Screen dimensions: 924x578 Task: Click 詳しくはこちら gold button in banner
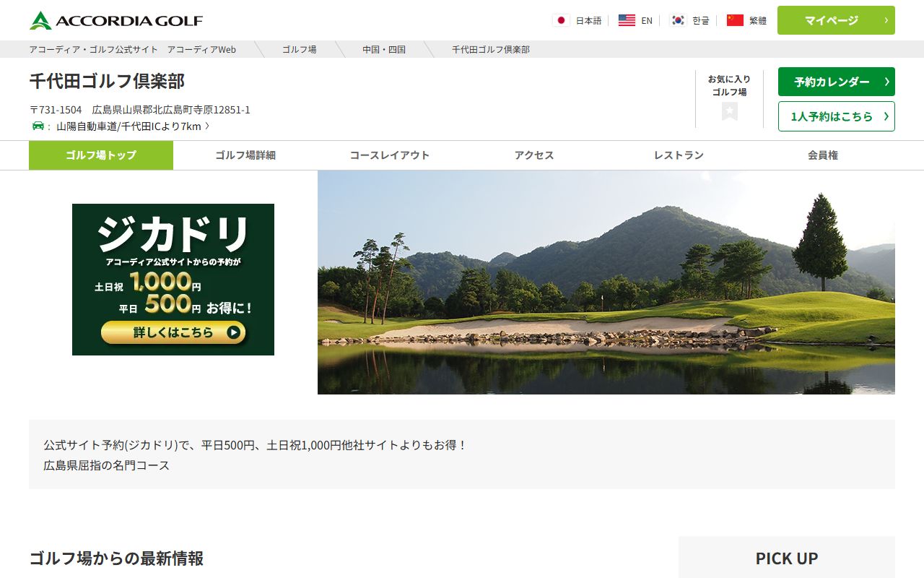(173, 332)
